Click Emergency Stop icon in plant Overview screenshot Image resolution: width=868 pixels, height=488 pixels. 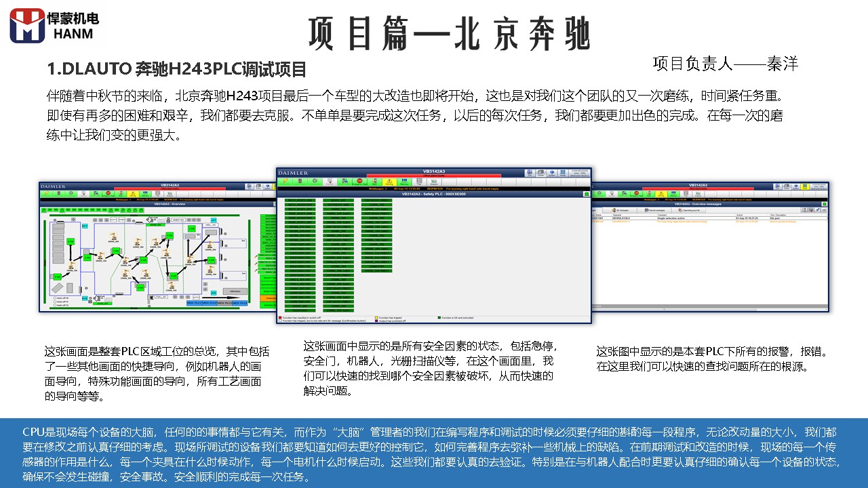tap(108, 193)
